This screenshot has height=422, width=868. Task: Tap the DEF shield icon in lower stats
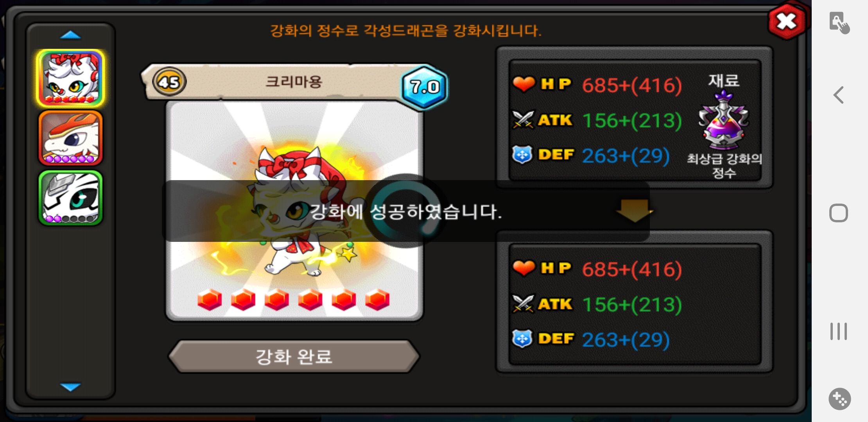coord(522,339)
